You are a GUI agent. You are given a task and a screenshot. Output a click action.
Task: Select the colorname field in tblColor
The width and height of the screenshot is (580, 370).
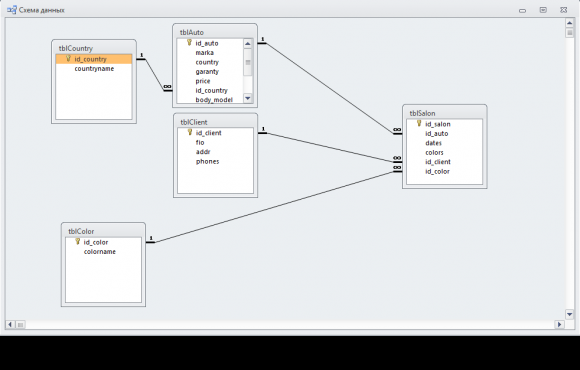tap(103, 252)
